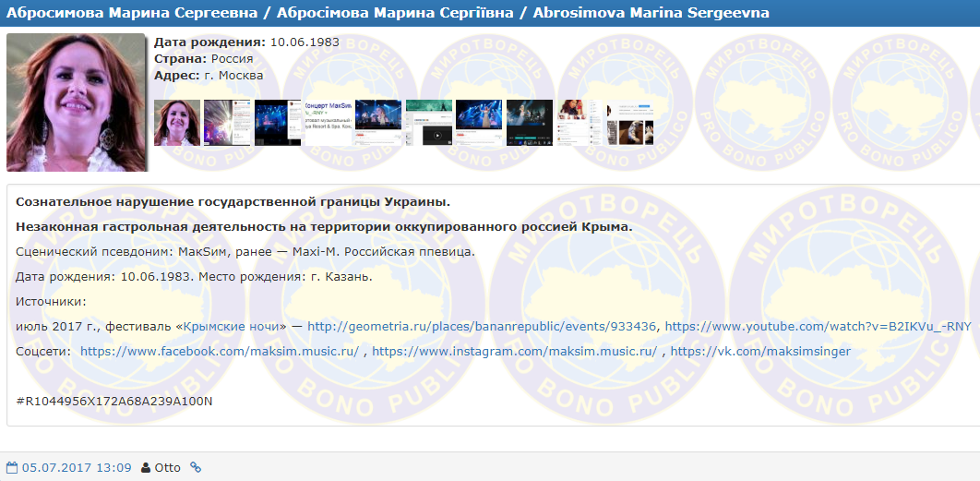
Task: Open the YouTube watch link
Action: coord(819,326)
